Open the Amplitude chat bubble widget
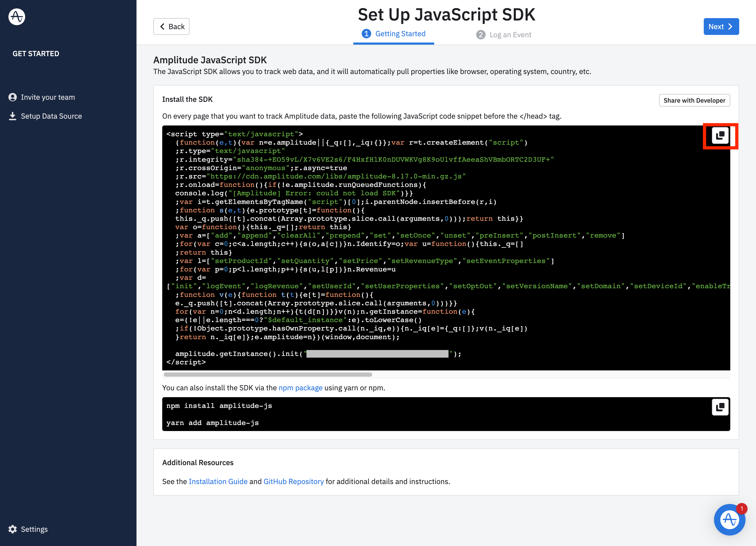 click(x=729, y=519)
